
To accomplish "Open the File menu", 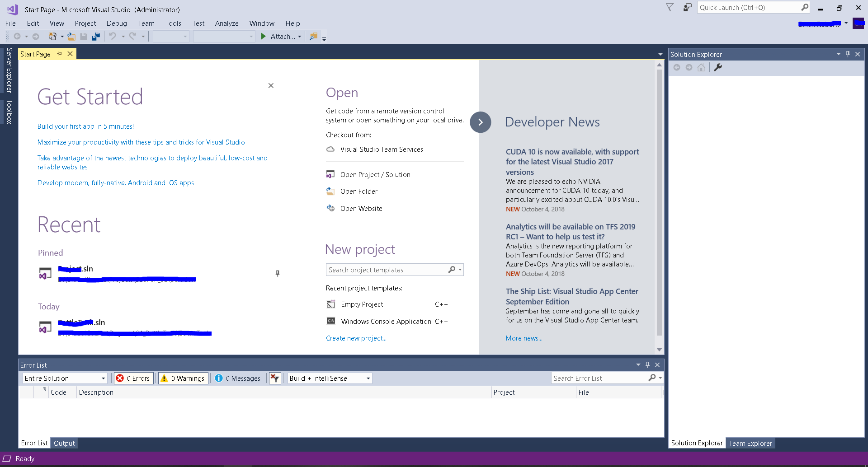I will [10, 23].
